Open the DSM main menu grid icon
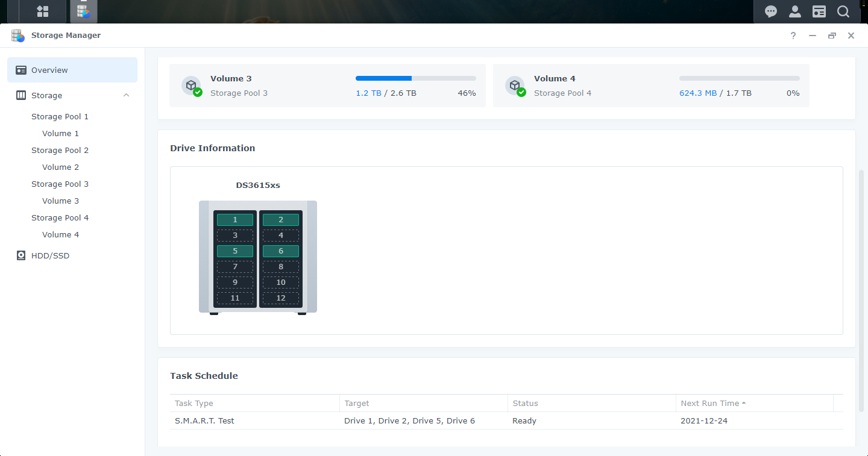Image resolution: width=868 pixels, height=456 pixels. pyautogui.click(x=42, y=11)
